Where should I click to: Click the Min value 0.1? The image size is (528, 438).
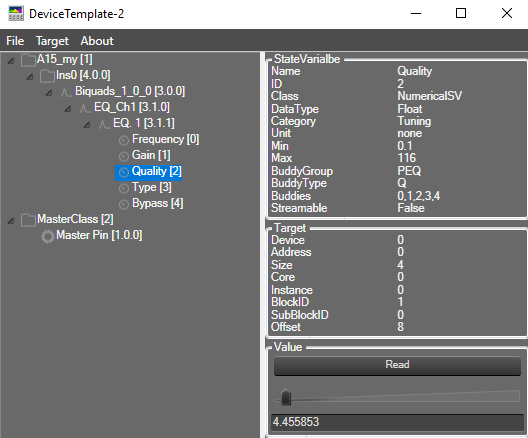pos(404,146)
